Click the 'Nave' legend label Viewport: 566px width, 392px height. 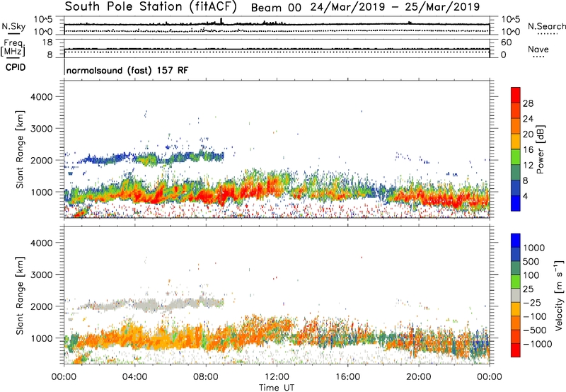click(x=538, y=49)
